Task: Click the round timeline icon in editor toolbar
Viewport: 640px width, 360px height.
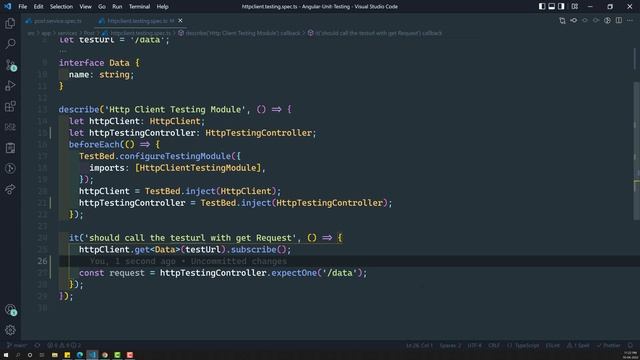Action: [x=607, y=20]
